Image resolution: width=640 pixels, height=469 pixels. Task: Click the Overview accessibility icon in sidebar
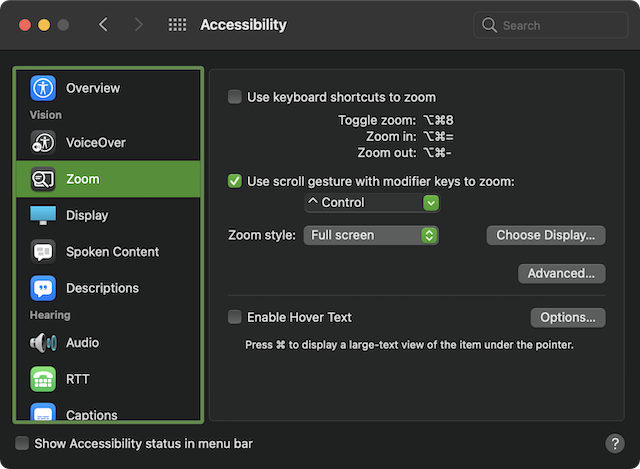click(43, 88)
